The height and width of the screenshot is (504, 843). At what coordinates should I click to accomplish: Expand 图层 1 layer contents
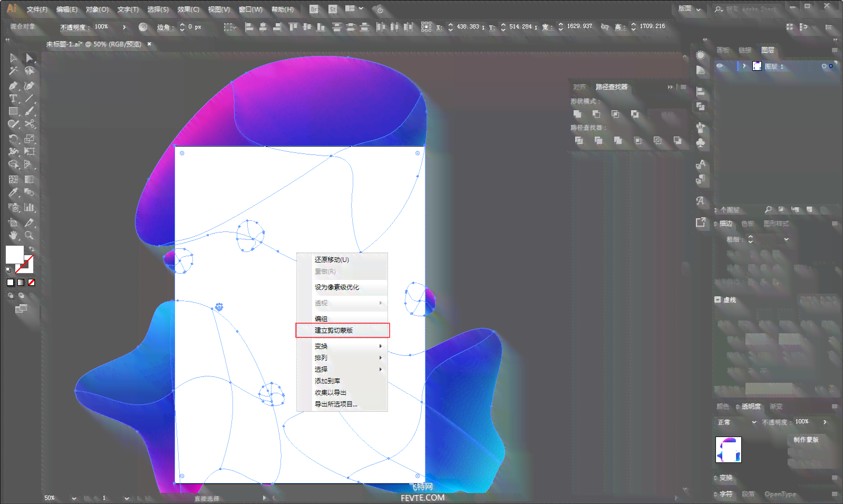744,66
